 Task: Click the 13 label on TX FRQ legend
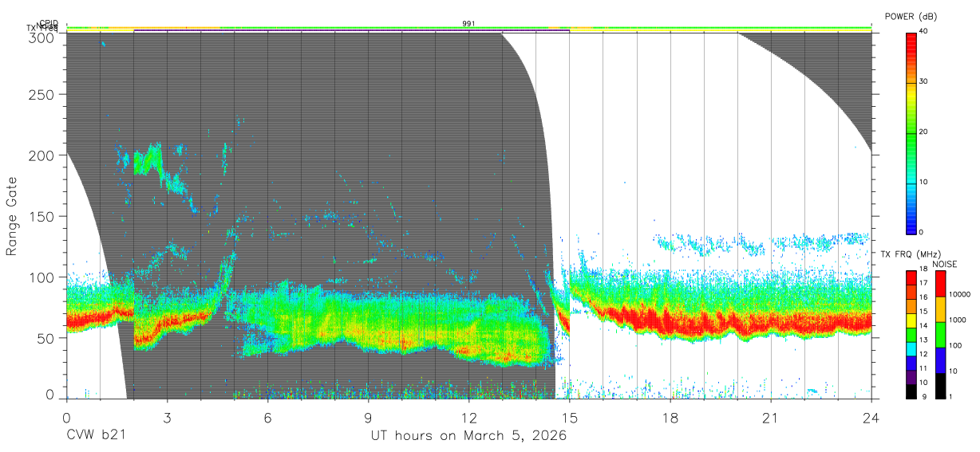[x=923, y=340]
